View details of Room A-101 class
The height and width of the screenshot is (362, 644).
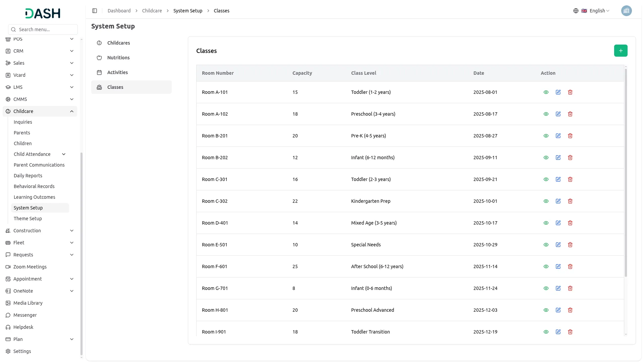point(546,92)
